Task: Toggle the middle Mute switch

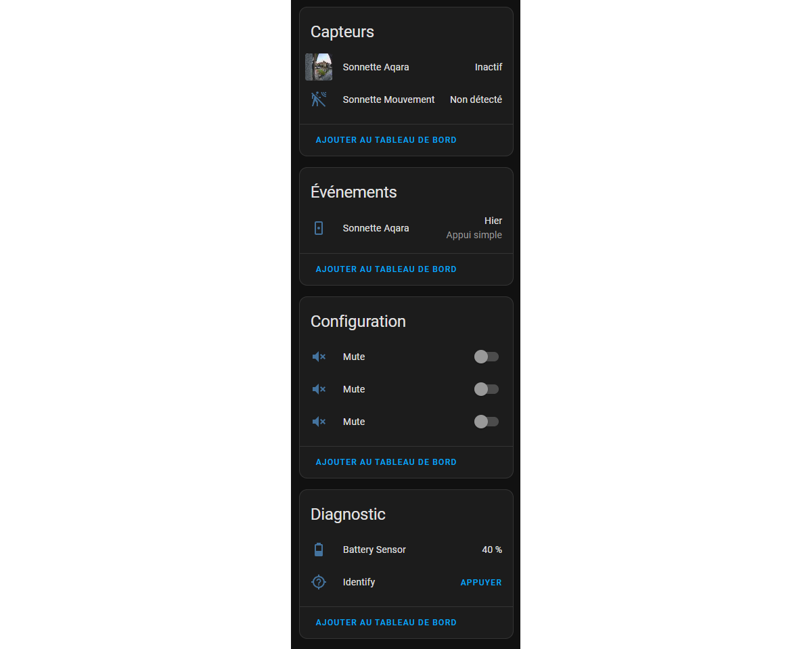Action: (487, 389)
